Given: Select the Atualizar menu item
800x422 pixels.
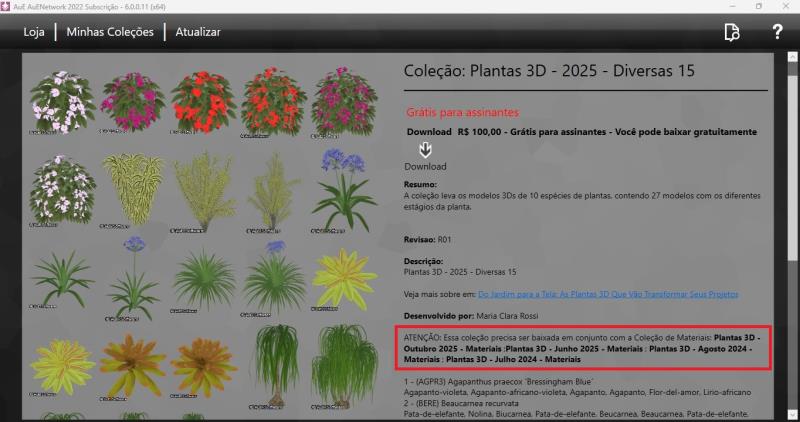Looking at the screenshot, I should coord(198,32).
